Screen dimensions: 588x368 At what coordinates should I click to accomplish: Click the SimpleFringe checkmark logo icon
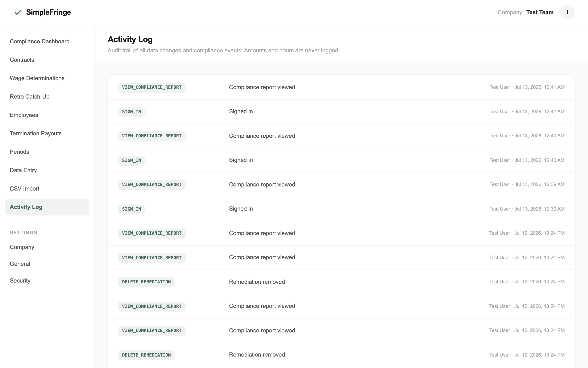coord(18,12)
